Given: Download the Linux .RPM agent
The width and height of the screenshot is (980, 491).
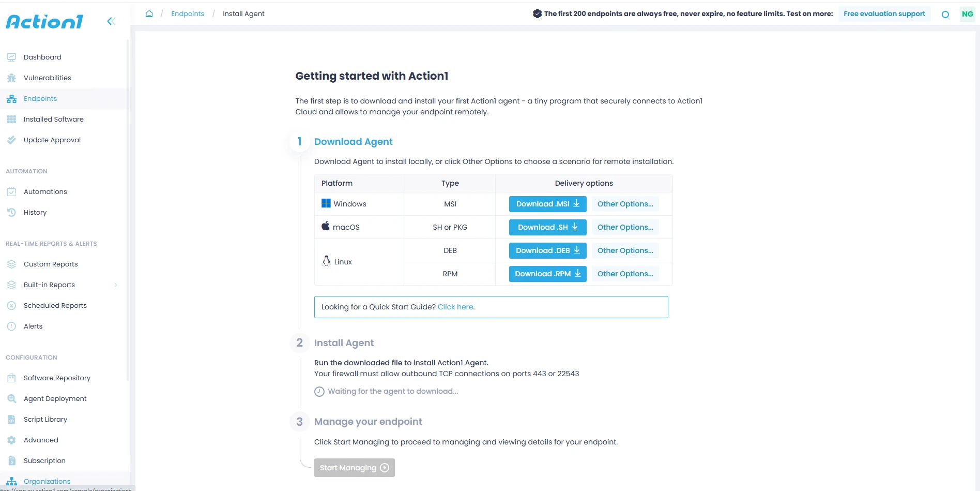Looking at the screenshot, I should pos(548,274).
